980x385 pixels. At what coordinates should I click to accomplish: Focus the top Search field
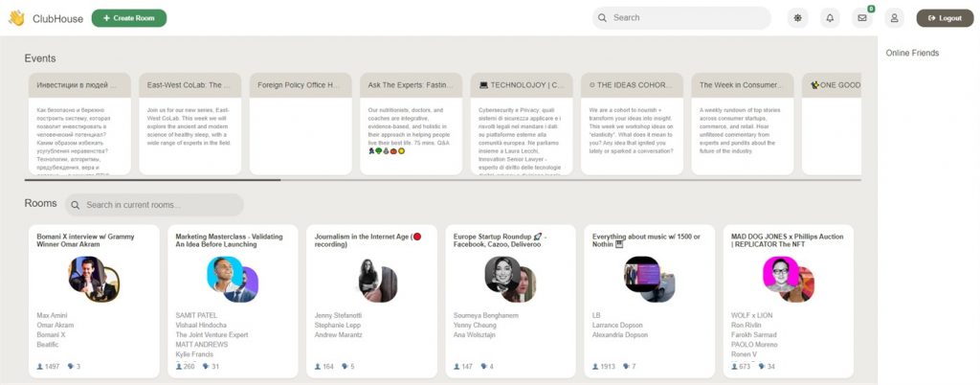click(x=681, y=18)
